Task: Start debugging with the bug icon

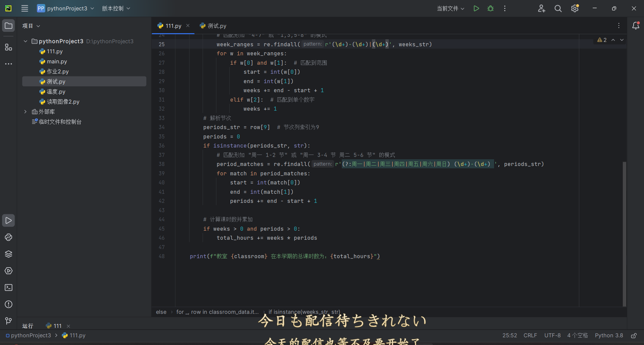Action: [490, 8]
